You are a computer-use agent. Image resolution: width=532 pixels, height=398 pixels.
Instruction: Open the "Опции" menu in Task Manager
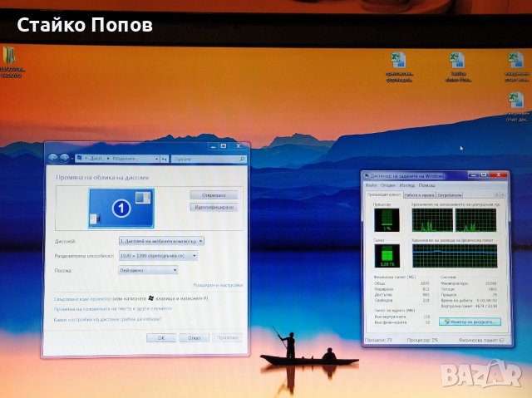388,185
